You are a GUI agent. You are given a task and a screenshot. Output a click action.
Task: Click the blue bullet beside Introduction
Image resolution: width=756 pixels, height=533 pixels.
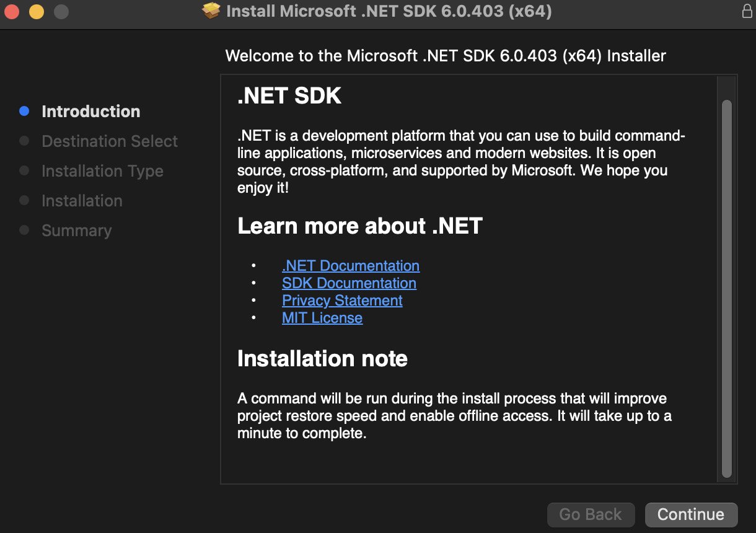24,111
